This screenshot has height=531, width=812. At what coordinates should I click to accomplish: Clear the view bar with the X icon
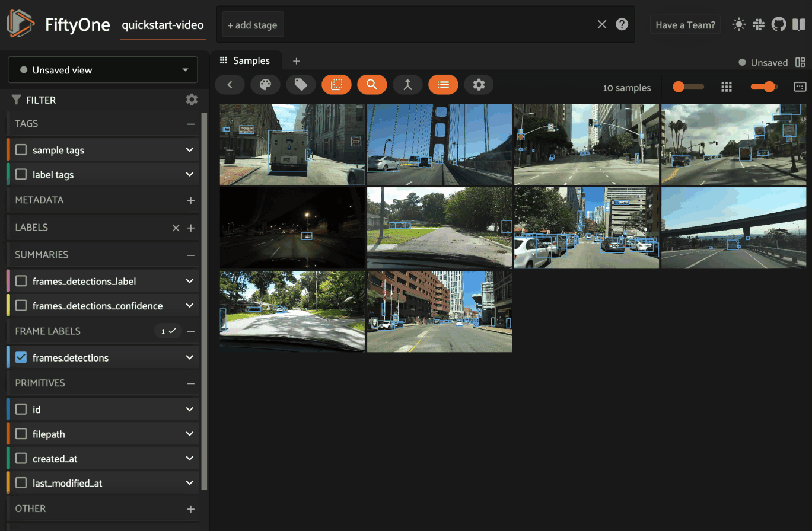[x=602, y=24]
